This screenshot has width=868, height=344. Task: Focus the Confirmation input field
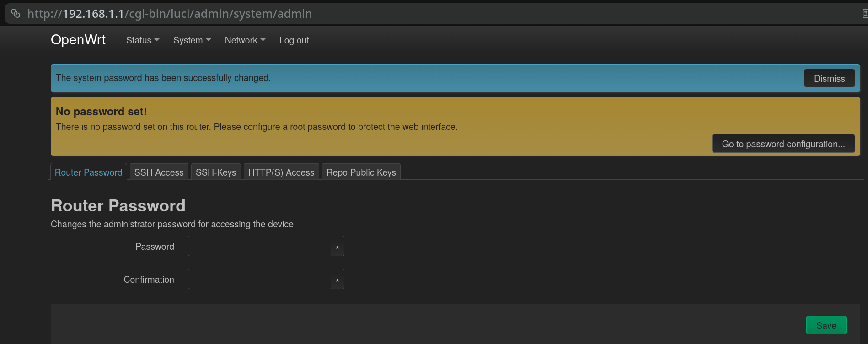point(259,279)
